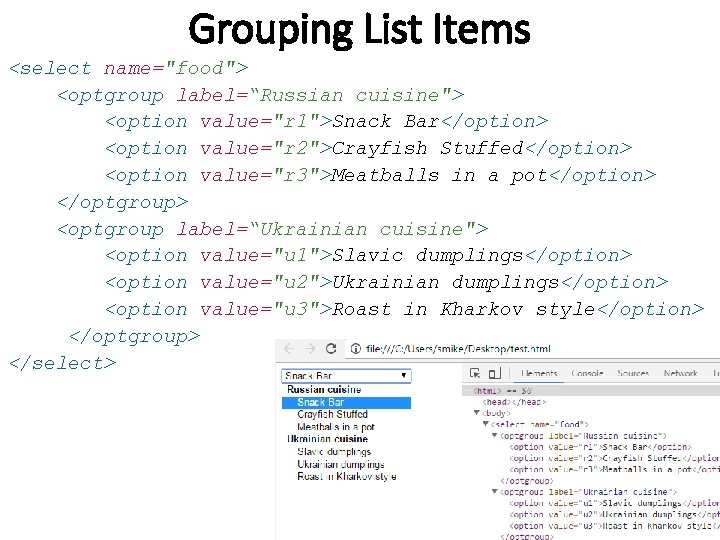Select the u2 Ukrainian dumplings option node
The image size is (720, 540).
(x=614, y=514)
